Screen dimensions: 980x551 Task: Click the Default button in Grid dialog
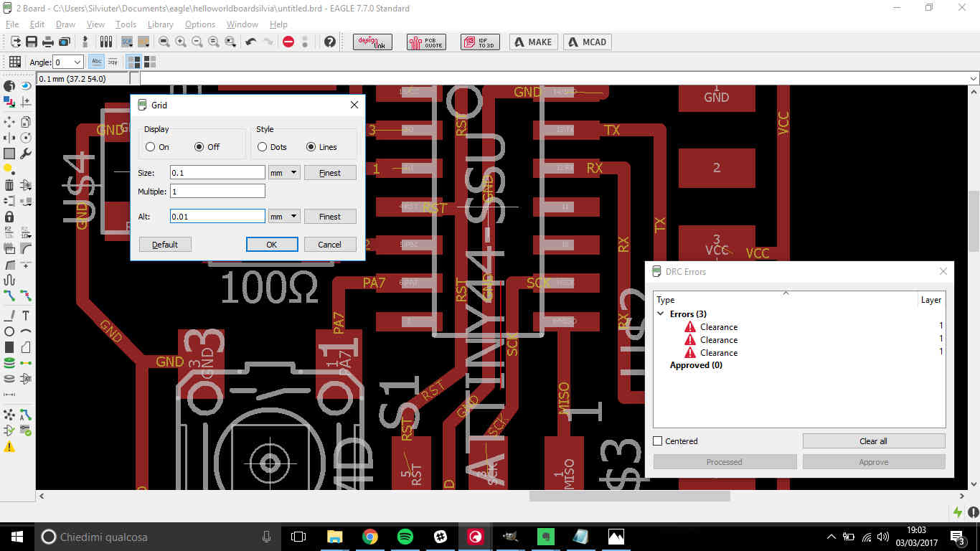point(165,245)
